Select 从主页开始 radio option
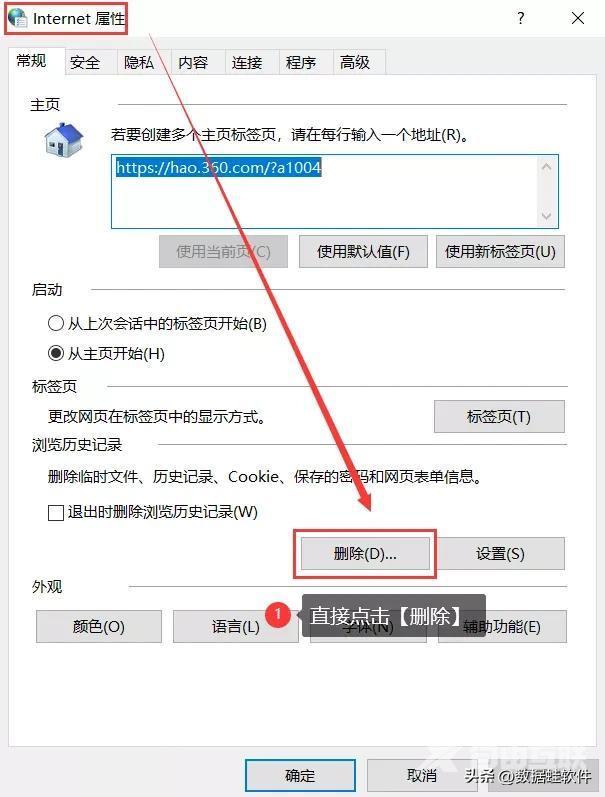605x797 pixels. tap(55, 353)
